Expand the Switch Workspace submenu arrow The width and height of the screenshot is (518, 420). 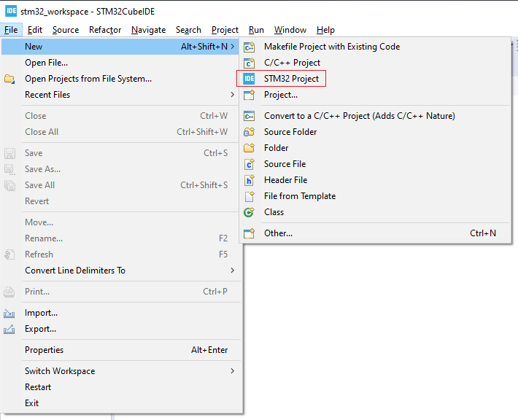233,371
